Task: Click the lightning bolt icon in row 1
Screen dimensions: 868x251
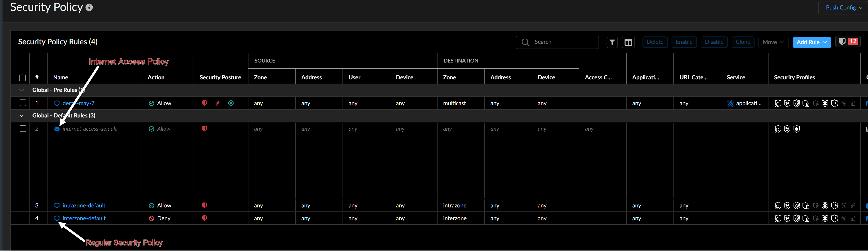Action: tap(218, 103)
